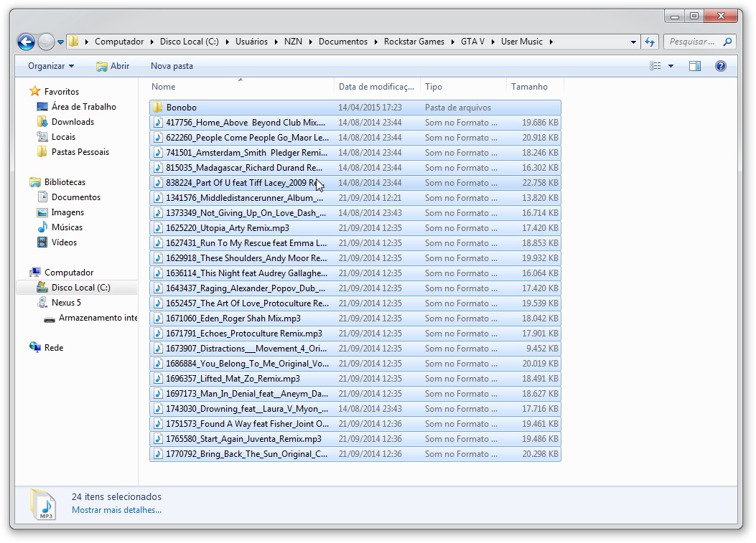Screen dimensions: 756x543
Task: Open Armazenamento interno under Nexus 5
Action: [98, 318]
